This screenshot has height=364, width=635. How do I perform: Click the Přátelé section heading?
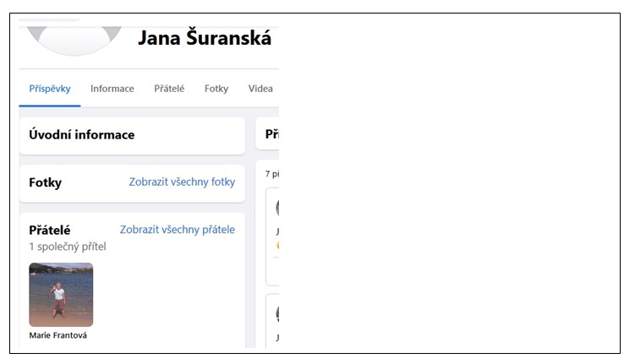tap(50, 230)
